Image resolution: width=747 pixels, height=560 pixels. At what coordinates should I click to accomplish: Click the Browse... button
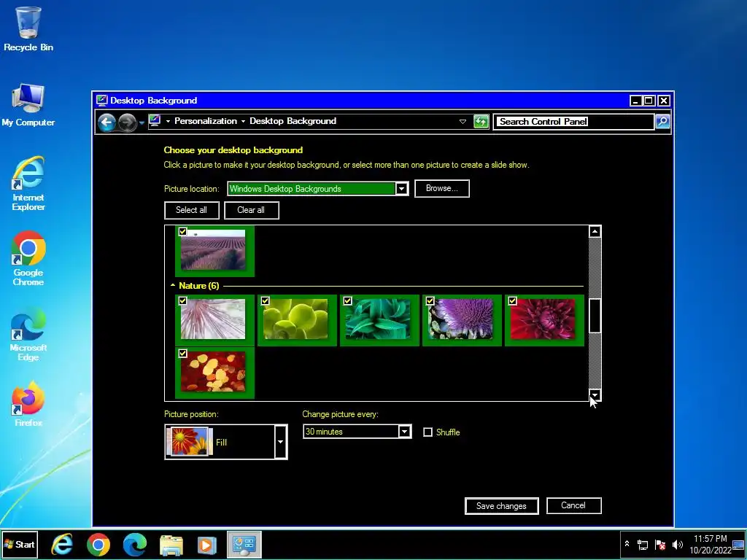[441, 188]
